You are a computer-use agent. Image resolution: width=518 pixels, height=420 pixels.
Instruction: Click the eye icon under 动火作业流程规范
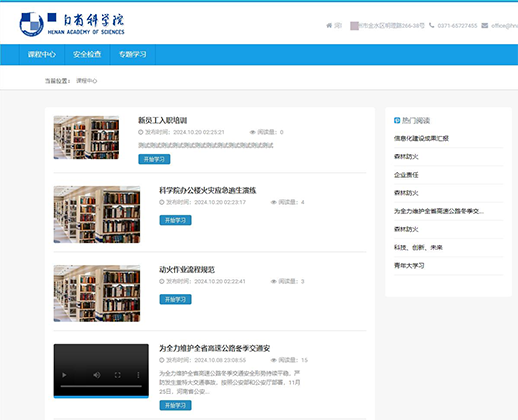[x=274, y=281]
